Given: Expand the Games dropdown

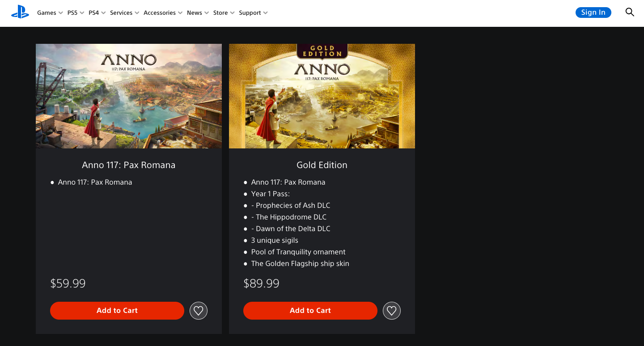Looking at the screenshot, I should [x=47, y=13].
